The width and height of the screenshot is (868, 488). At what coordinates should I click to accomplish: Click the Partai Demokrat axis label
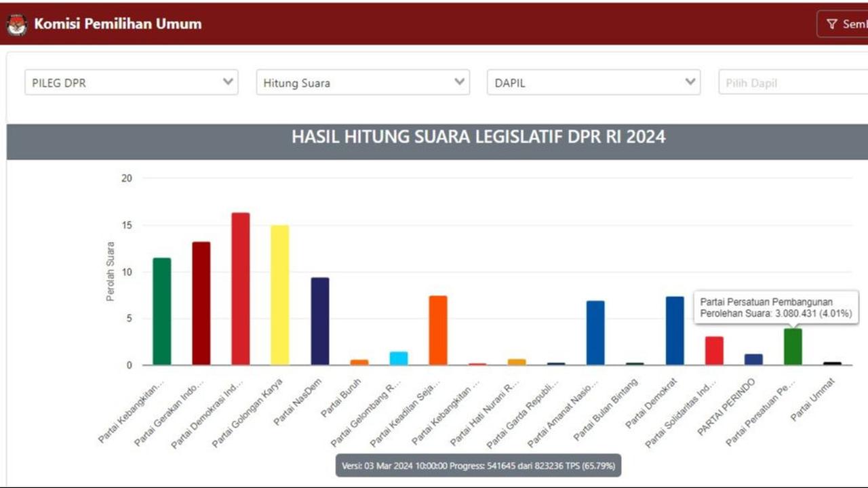pos(651,403)
